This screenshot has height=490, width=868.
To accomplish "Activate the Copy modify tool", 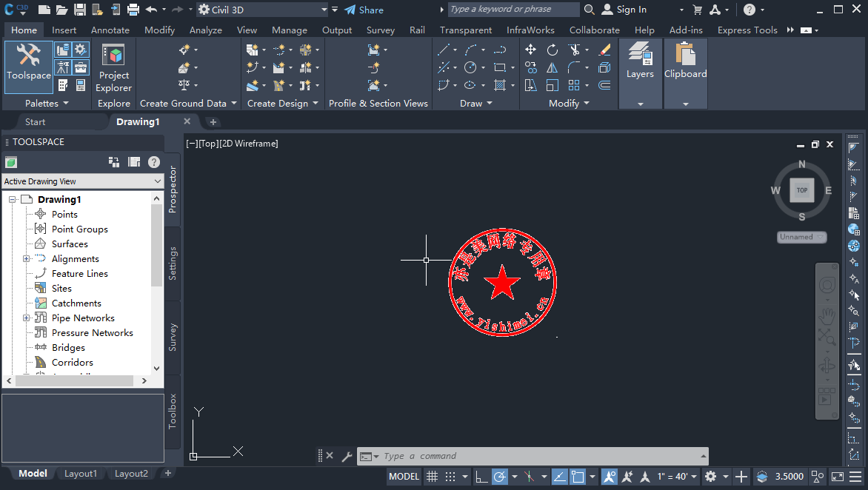I will point(530,67).
